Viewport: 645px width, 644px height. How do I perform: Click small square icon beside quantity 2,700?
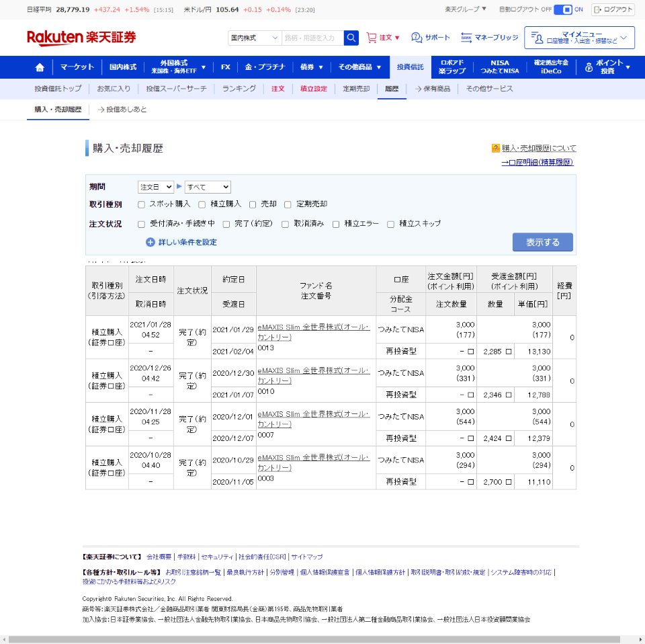pos(509,482)
